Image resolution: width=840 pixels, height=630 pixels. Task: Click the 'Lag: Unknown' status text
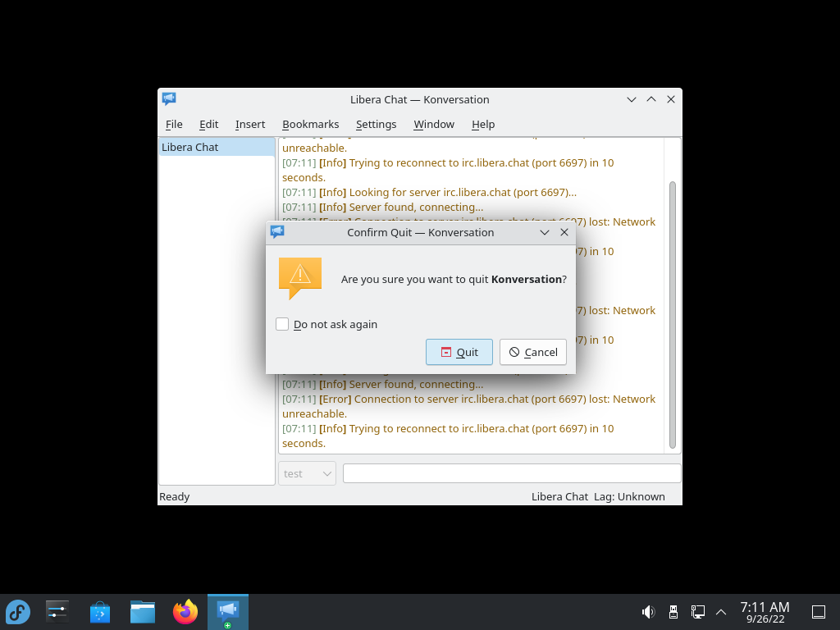[x=629, y=496]
